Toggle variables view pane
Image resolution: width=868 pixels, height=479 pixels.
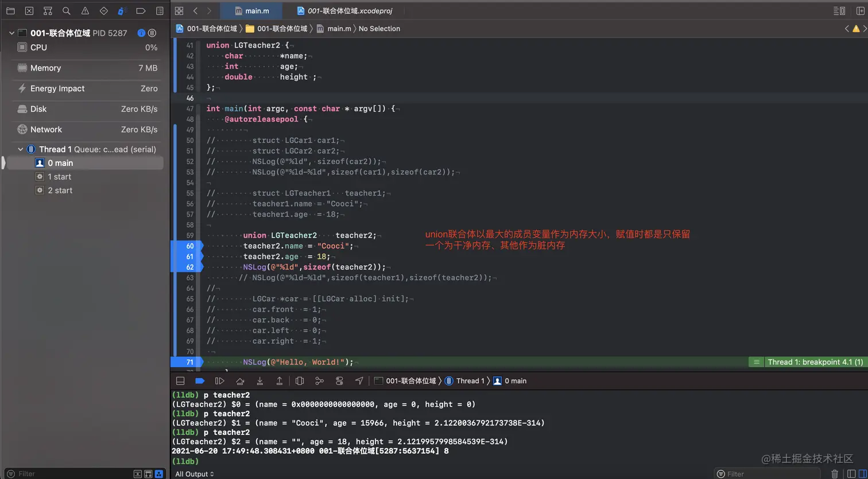tap(851, 474)
